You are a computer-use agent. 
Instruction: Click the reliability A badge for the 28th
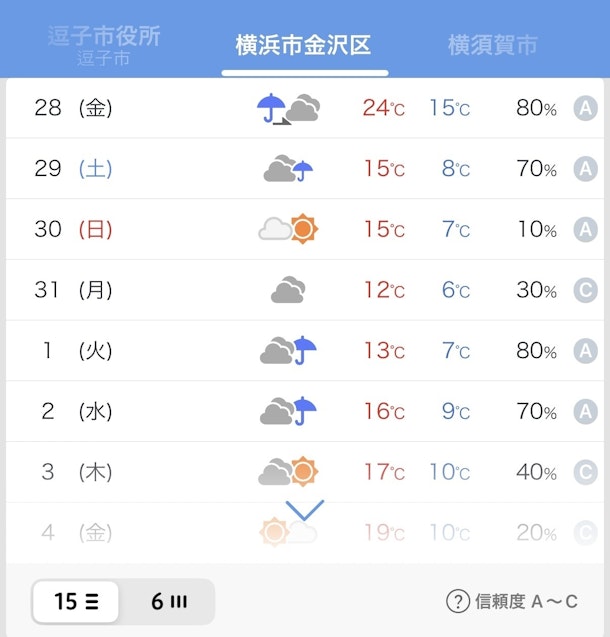[585, 108]
